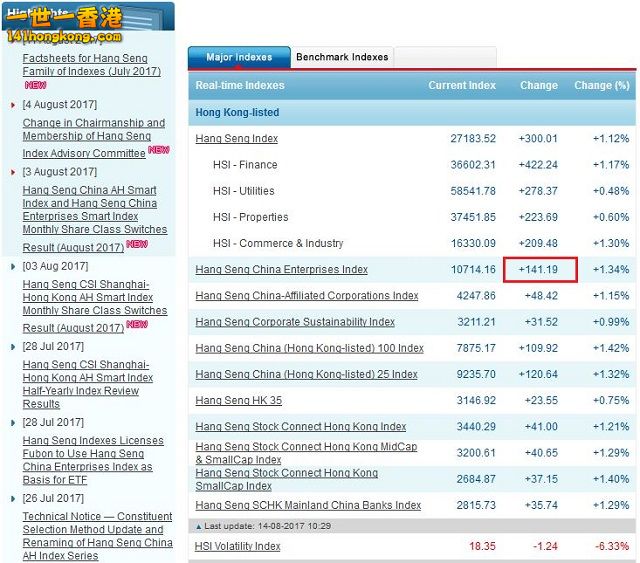Select the HSI - Properties row label
This screenshot has height=563, width=640.
coord(251,217)
